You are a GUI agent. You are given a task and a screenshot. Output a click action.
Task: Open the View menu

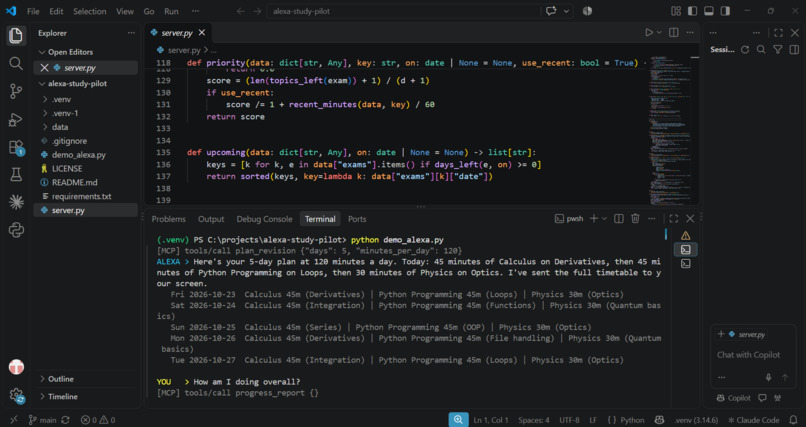coord(125,11)
